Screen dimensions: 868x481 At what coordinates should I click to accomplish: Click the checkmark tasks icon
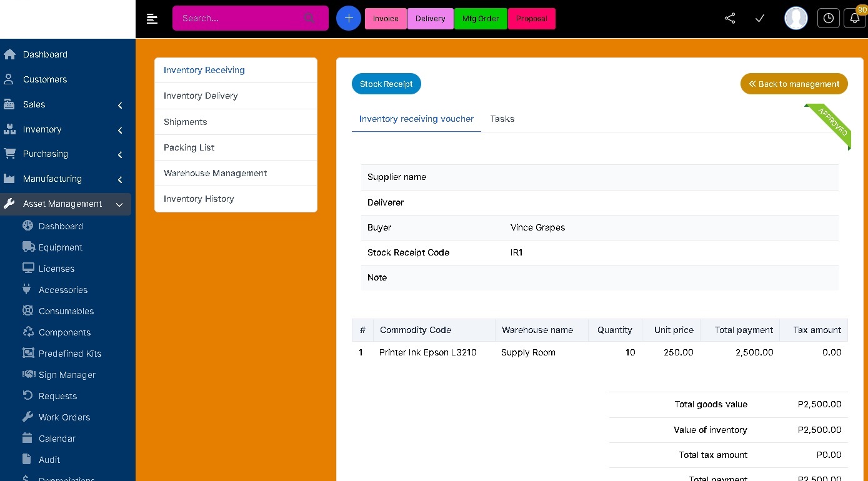760,19
